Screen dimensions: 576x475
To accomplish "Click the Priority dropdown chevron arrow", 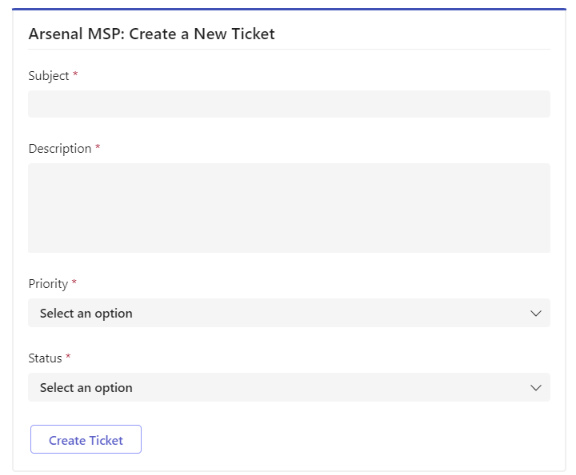I will 536,313.
